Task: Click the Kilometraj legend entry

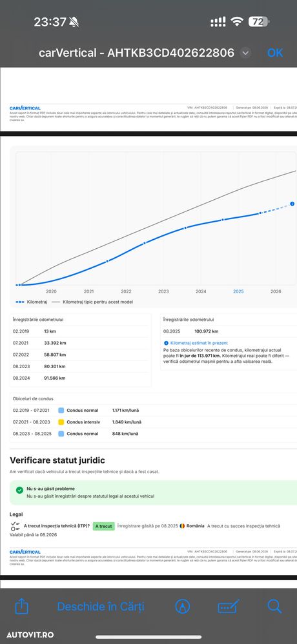Action: tap(32, 302)
